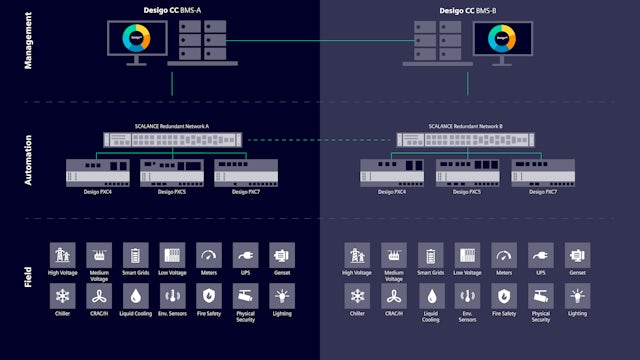
Task: Click the BMS-B Smart Grids icon
Action: (431, 255)
